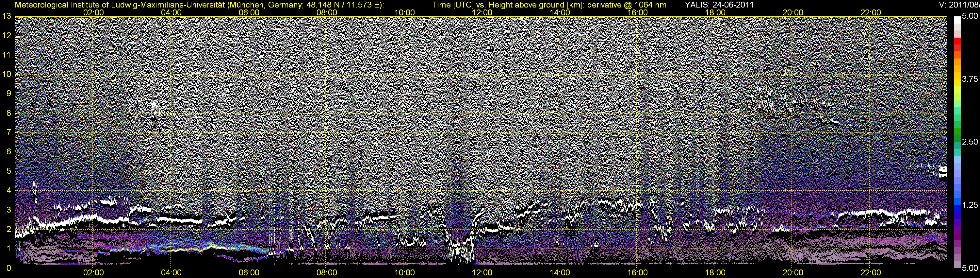The image size is (980, 278).
Task: Click '18:00' on the upper time axis
Action: (x=715, y=12)
